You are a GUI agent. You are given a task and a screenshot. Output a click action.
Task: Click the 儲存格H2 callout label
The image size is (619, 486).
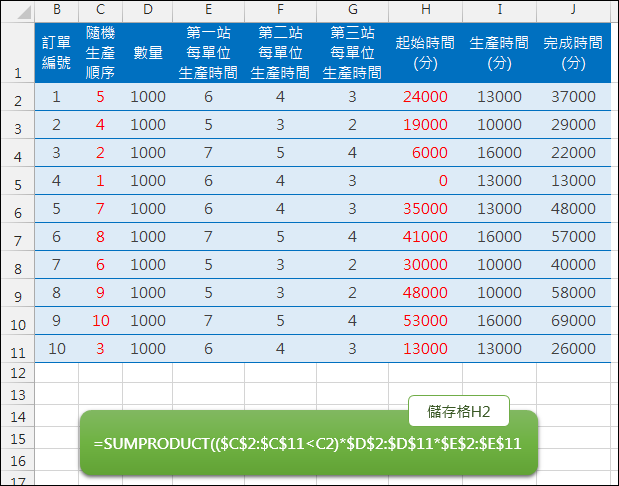[x=459, y=411]
